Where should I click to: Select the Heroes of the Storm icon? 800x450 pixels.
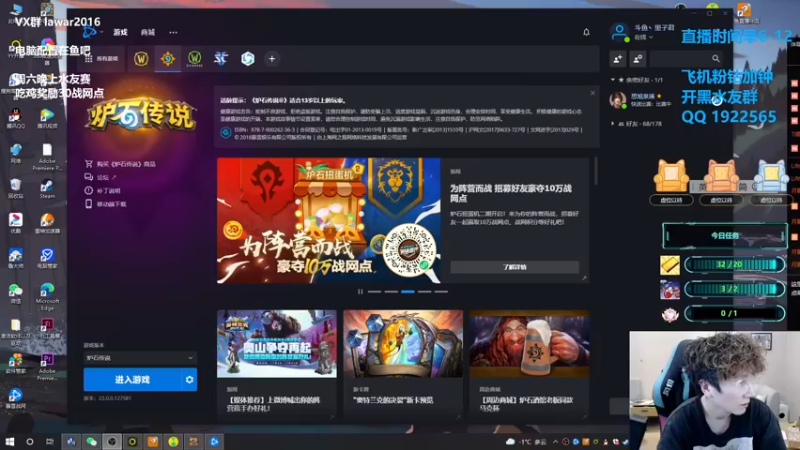click(x=247, y=59)
